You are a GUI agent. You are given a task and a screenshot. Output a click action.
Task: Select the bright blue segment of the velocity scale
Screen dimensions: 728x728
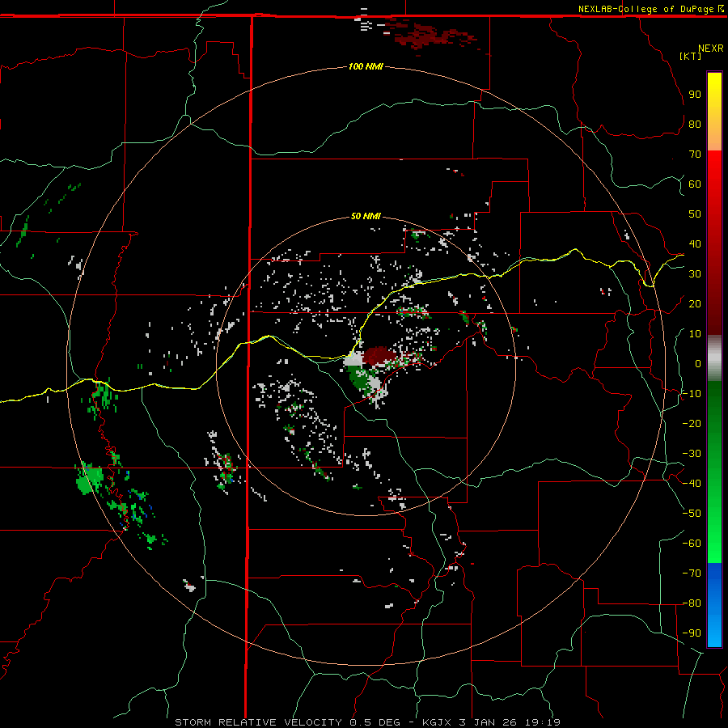point(714,605)
